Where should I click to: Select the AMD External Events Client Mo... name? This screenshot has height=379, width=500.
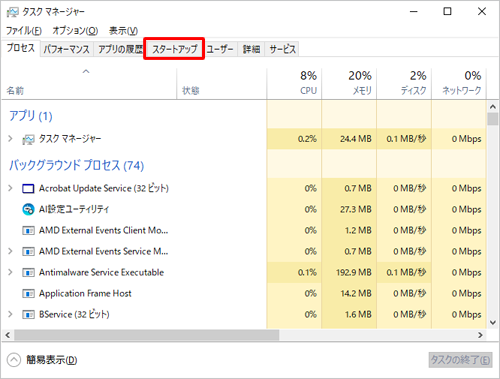[x=103, y=230]
